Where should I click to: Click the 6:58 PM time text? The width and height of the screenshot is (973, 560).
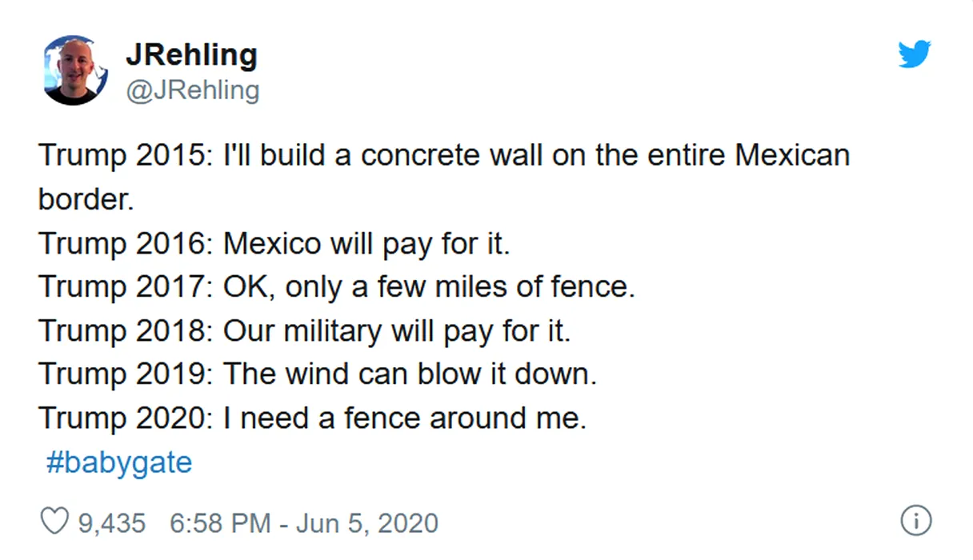click(220, 523)
